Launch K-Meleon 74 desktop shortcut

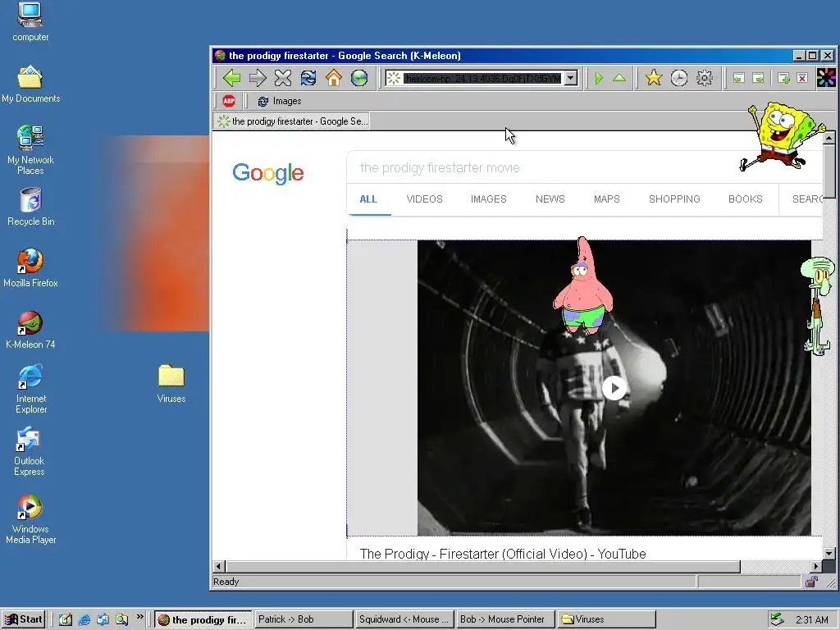click(x=30, y=330)
